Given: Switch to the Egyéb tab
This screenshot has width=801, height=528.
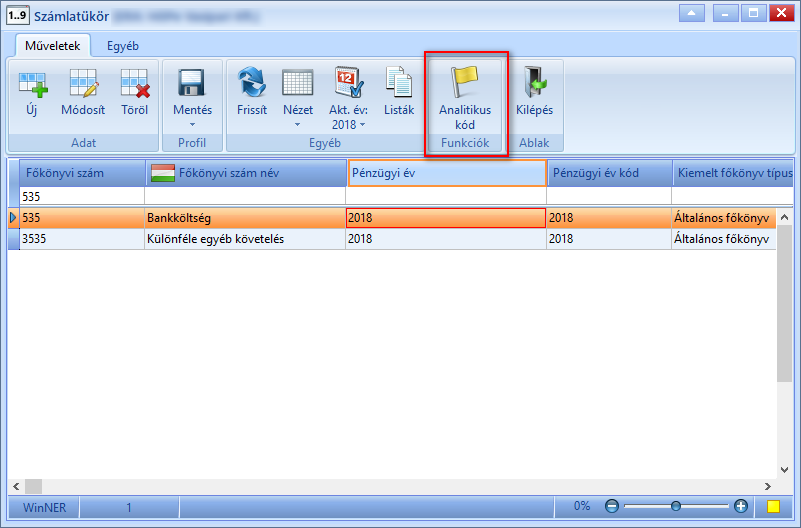Looking at the screenshot, I should click(123, 46).
